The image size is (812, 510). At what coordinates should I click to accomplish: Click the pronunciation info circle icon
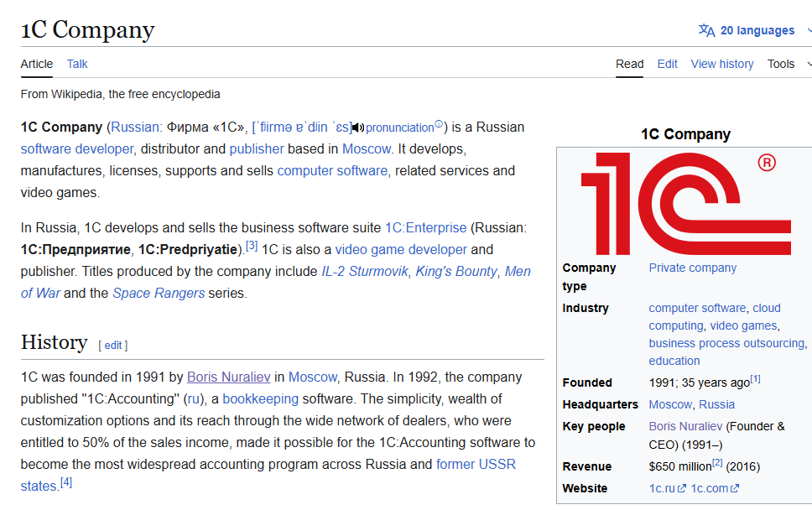coord(439,124)
